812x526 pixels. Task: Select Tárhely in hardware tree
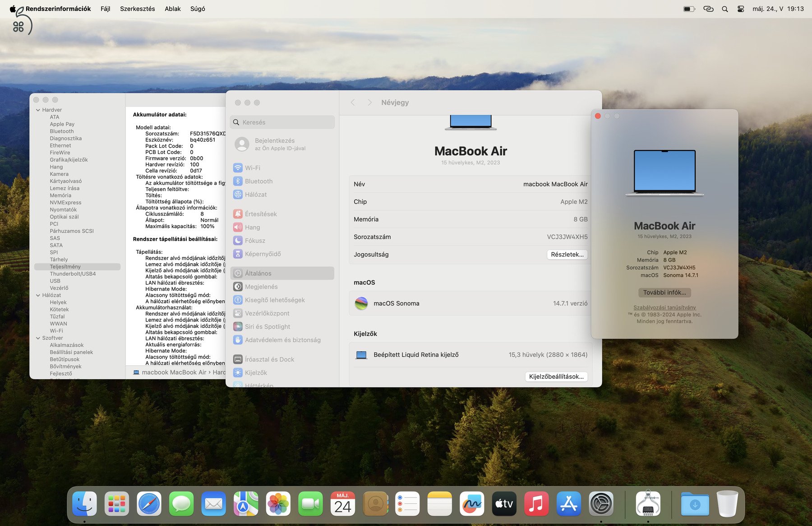point(59,260)
